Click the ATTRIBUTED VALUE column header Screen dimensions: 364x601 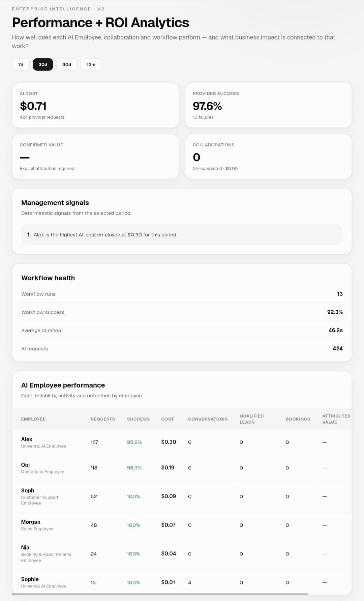336,419
